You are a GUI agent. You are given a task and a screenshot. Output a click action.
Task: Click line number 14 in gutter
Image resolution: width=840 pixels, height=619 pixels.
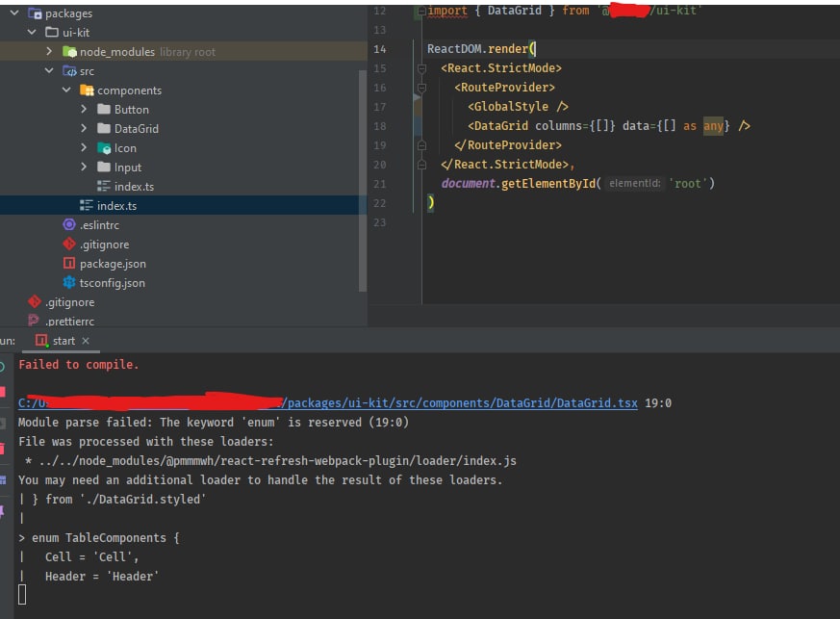(379, 49)
